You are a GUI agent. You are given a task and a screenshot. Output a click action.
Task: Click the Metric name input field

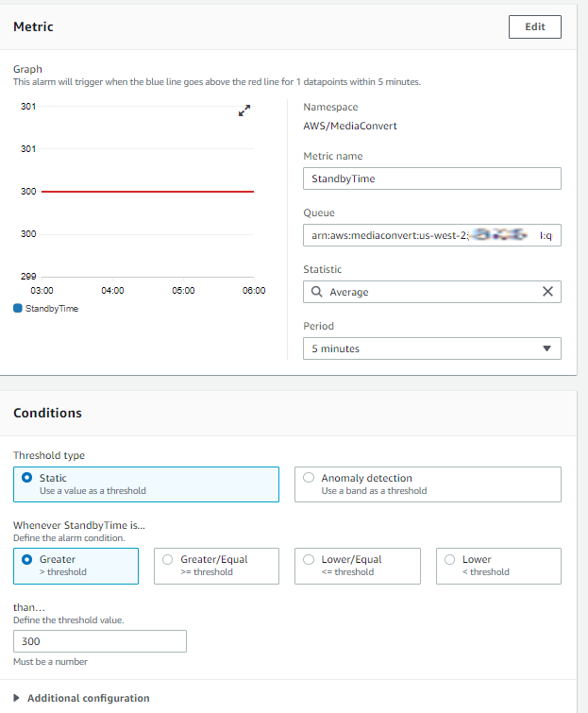pos(431,178)
